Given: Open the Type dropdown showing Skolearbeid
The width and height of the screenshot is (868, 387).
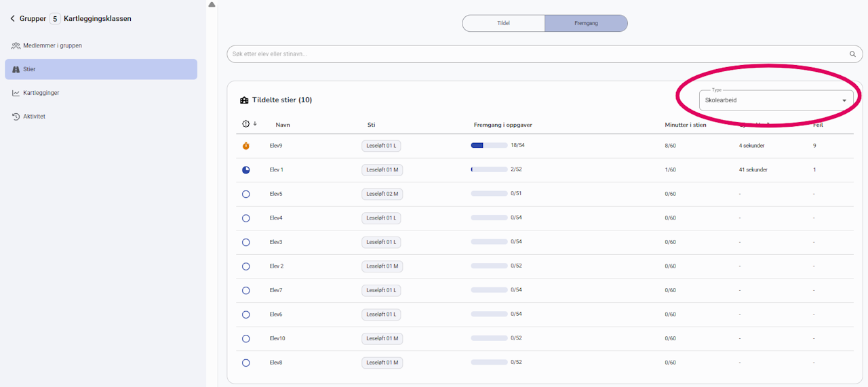Looking at the screenshot, I should tap(776, 100).
